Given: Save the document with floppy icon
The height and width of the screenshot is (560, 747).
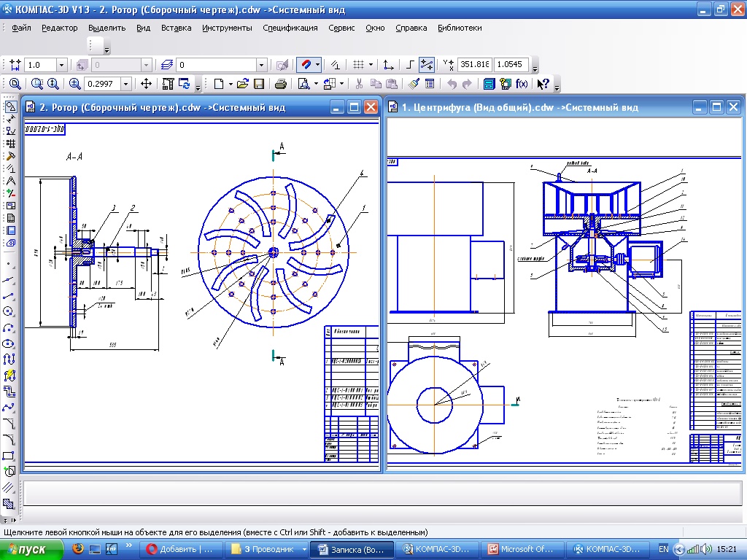Looking at the screenshot, I should (259, 84).
